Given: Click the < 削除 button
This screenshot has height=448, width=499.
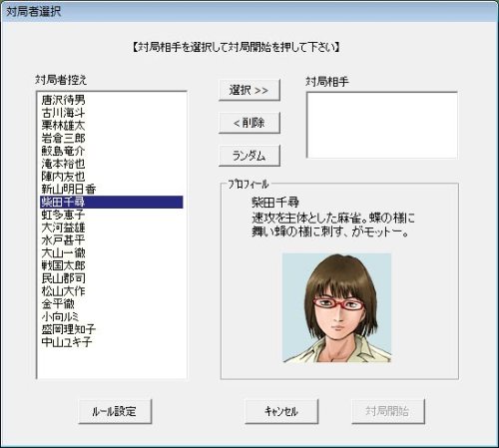Looking at the screenshot, I should 249,123.
